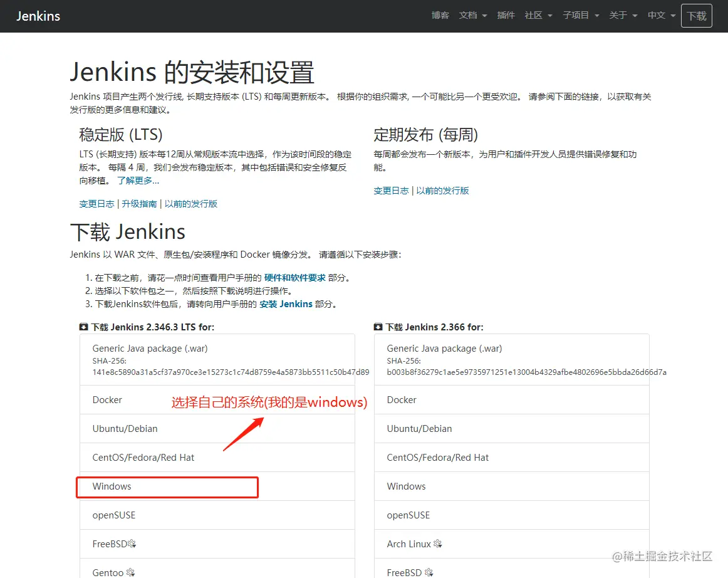Open the Jenkins home logo link
This screenshot has width=728, height=578.
[x=38, y=16]
